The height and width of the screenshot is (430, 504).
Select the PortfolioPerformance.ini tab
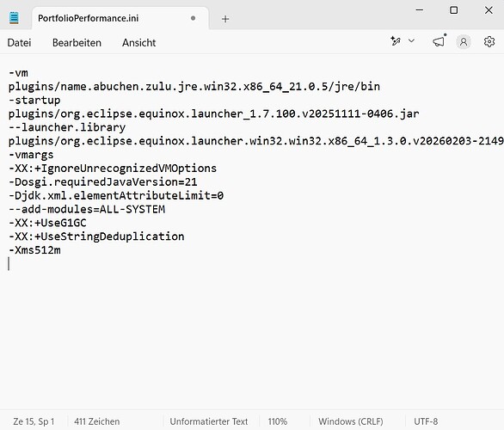coord(120,18)
